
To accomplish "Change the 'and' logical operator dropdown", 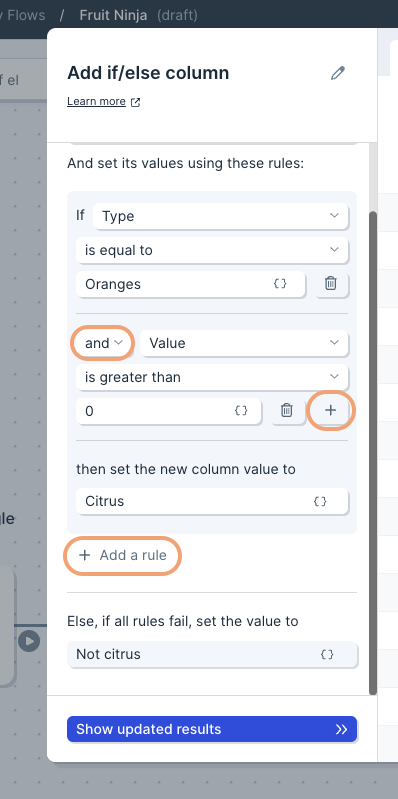I will 103,343.
